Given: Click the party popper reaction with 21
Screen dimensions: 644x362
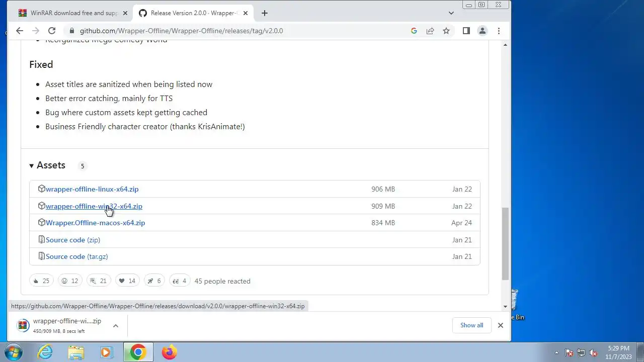Looking at the screenshot, I should pyautogui.click(x=99, y=281).
